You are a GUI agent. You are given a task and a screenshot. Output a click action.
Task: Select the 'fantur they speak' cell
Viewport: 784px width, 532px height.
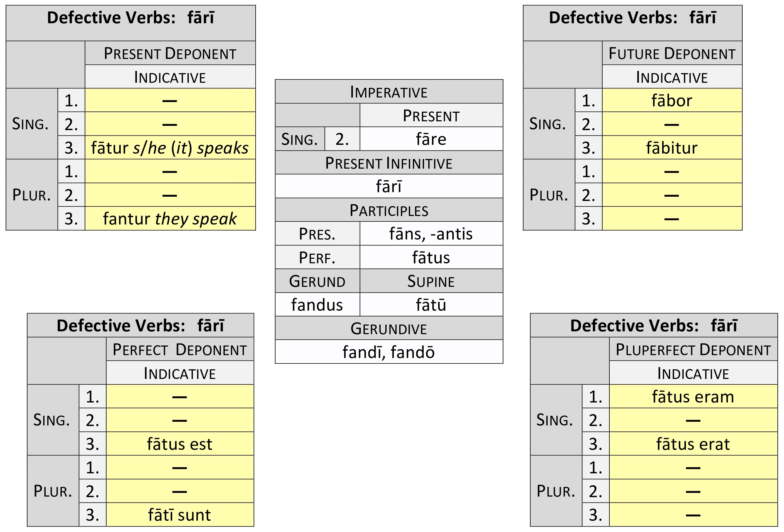point(170,219)
